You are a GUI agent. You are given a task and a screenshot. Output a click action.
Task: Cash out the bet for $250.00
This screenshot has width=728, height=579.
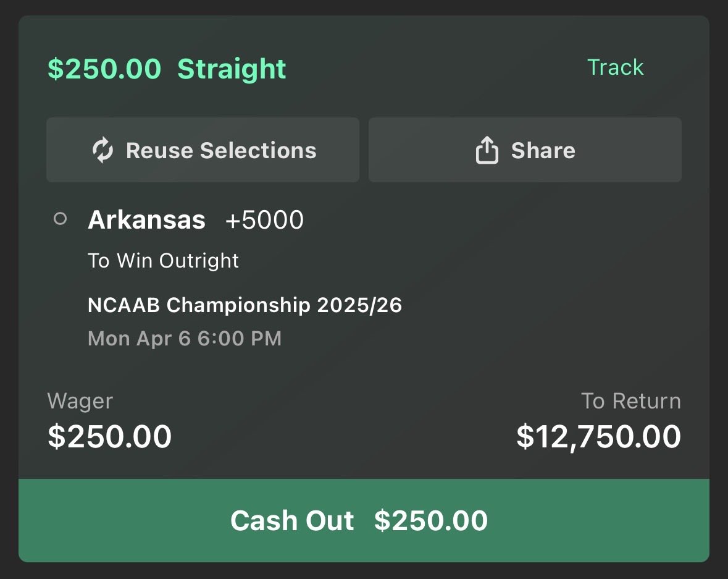(x=364, y=520)
